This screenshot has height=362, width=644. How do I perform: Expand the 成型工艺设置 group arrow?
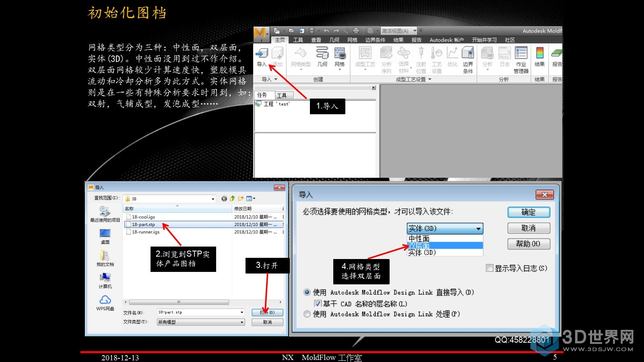pos(429,79)
